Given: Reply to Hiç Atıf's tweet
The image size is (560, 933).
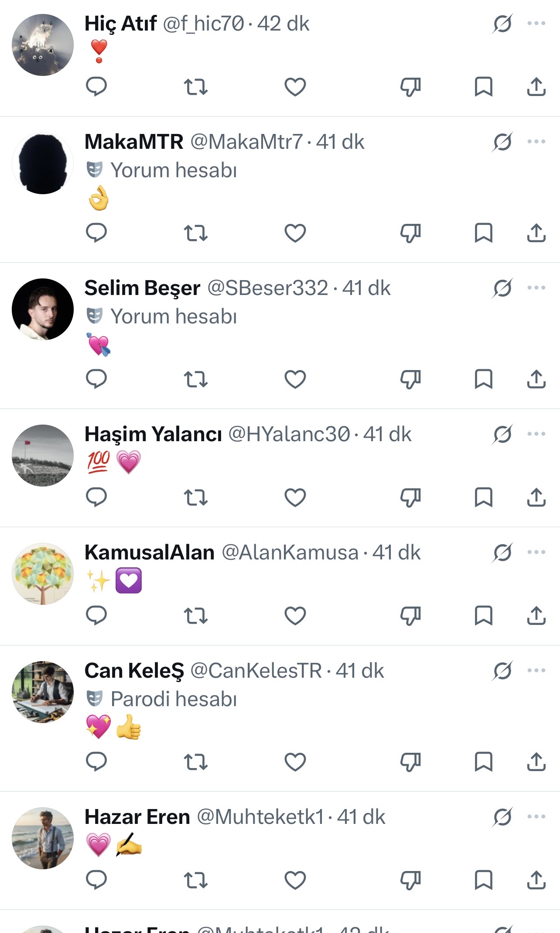Looking at the screenshot, I should 96,86.
